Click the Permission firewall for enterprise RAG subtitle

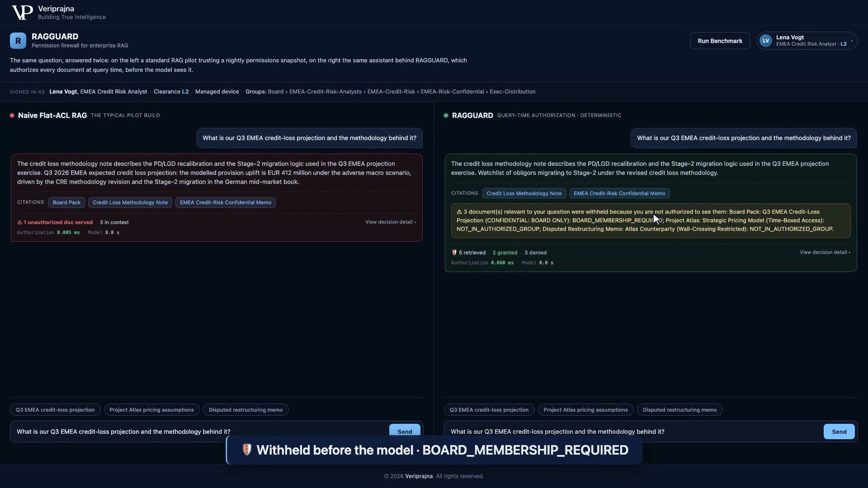pyautogui.click(x=80, y=46)
